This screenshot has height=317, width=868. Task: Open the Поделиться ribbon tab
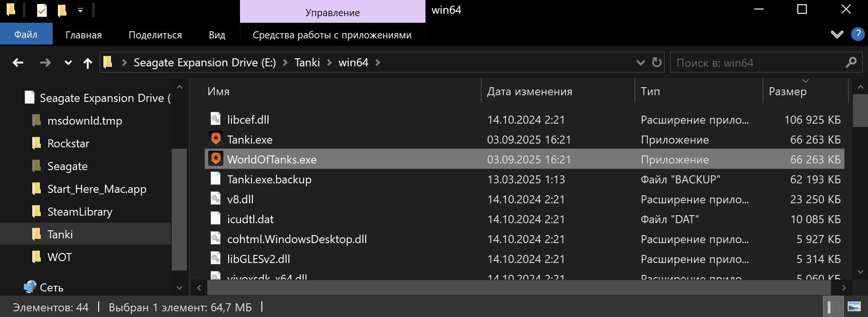click(x=155, y=35)
